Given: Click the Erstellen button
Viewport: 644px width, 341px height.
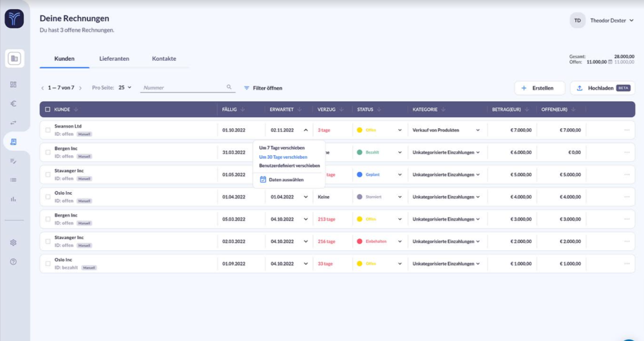Looking at the screenshot, I should click(539, 88).
